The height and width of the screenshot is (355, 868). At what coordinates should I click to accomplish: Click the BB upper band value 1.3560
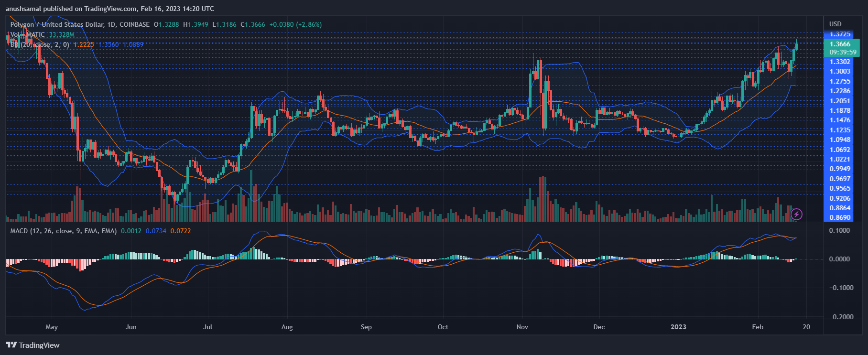click(x=108, y=44)
